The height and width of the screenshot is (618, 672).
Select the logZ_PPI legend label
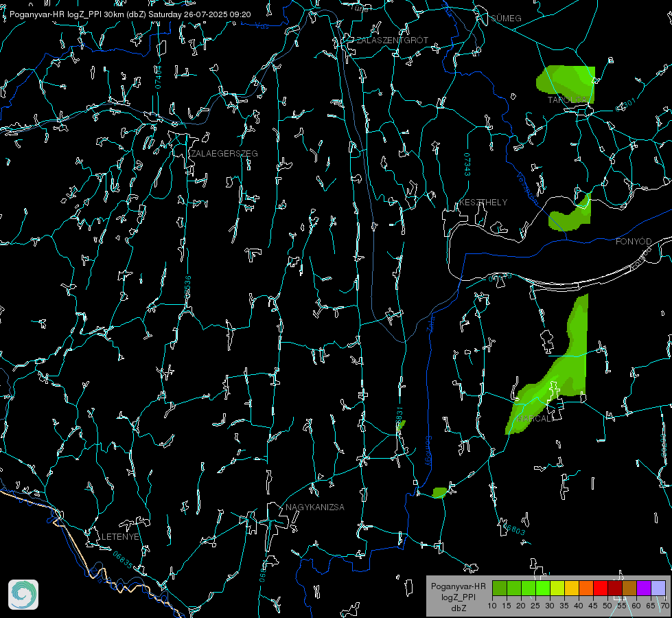(x=459, y=597)
